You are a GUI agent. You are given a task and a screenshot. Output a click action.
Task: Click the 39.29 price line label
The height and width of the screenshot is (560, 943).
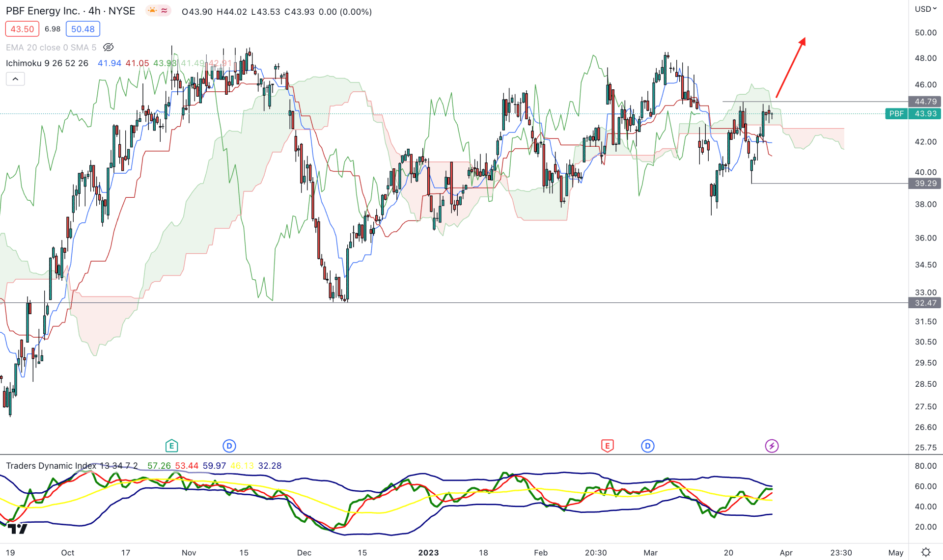point(925,183)
